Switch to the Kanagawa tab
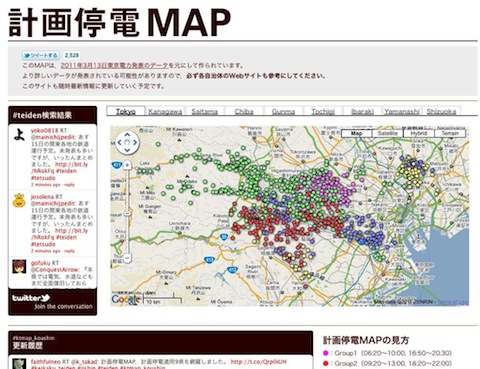Image resolution: width=480 pixels, height=369 pixels. [165, 112]
